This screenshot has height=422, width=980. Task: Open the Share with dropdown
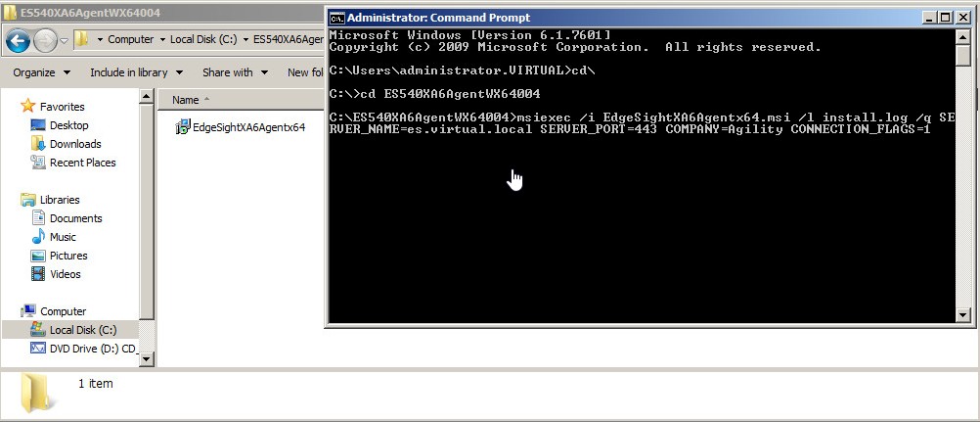[x=234, y=72]
